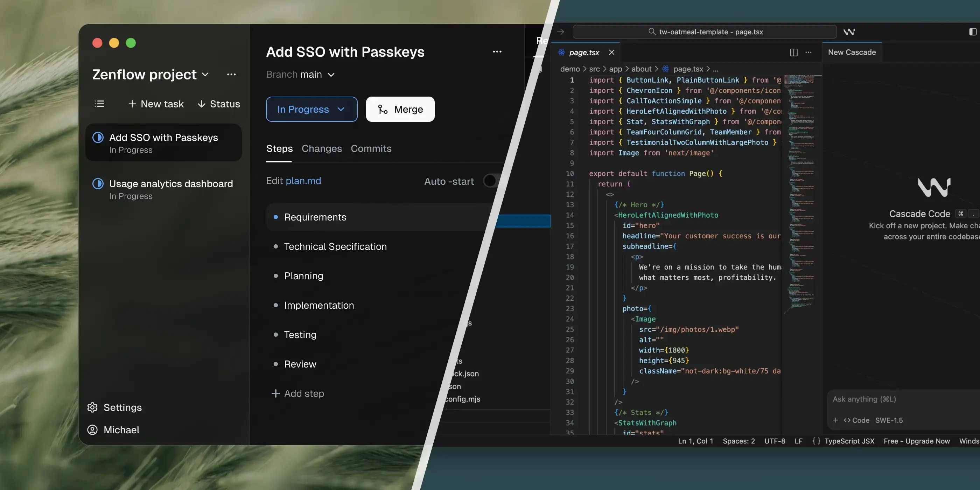
Task: Select the New Cascade tab
Action: [852, 52]
